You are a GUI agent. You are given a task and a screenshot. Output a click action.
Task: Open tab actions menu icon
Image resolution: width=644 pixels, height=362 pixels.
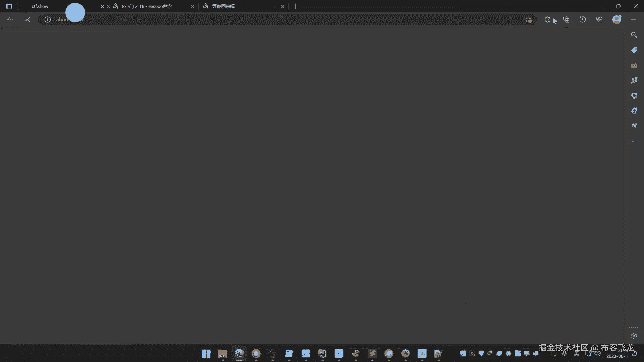pos(9,6)
